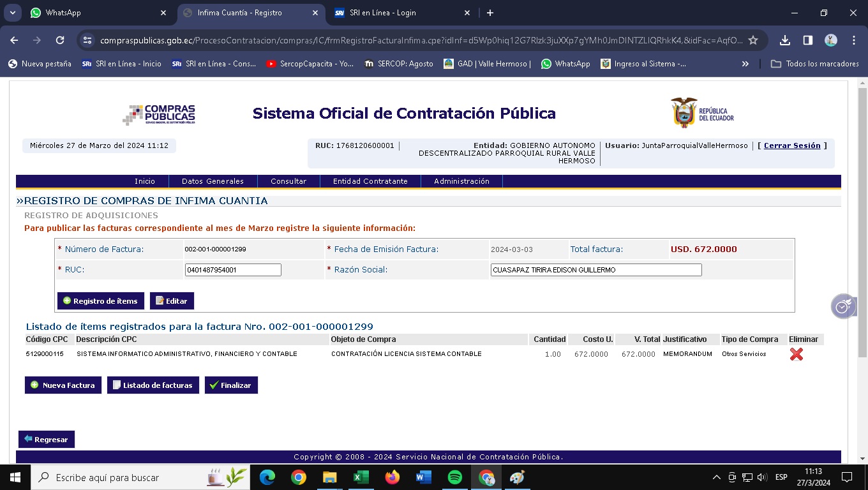
Task: Click Finalizar to finish invoice registration
Action: tap(231, 385)
